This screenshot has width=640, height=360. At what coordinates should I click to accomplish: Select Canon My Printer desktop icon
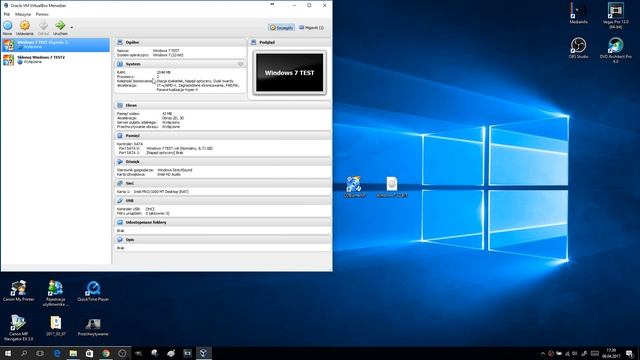click(x=18, y=291)
